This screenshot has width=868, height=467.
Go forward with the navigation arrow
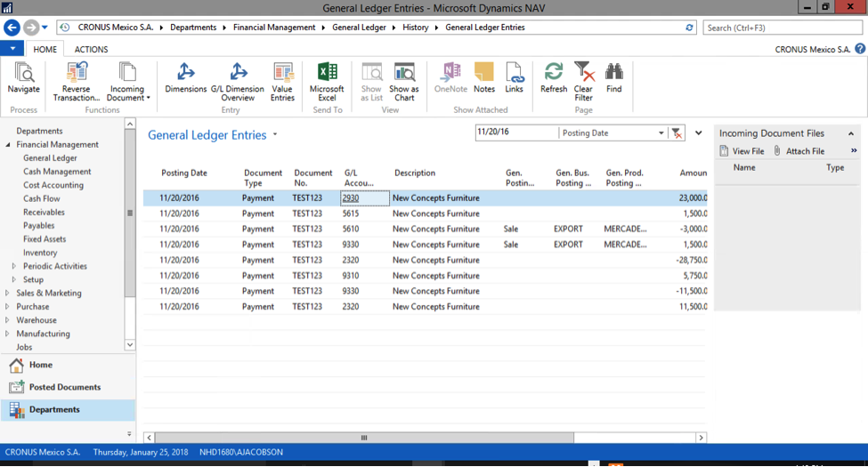(31, 27)
